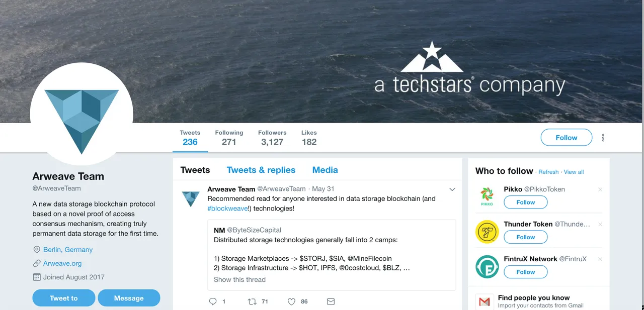Dismiss the Thunder Token suggestion
644x310 pixels.
[x=600, y=225]
